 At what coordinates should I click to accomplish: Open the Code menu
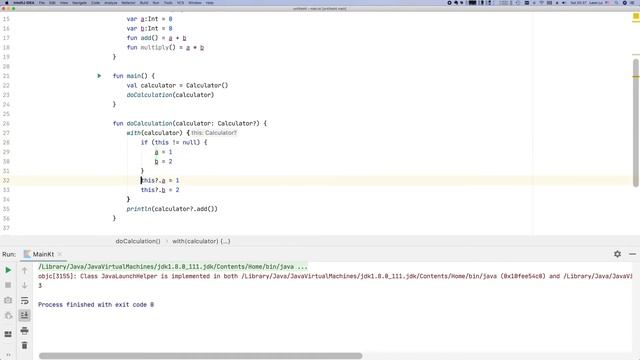[95, 3]
